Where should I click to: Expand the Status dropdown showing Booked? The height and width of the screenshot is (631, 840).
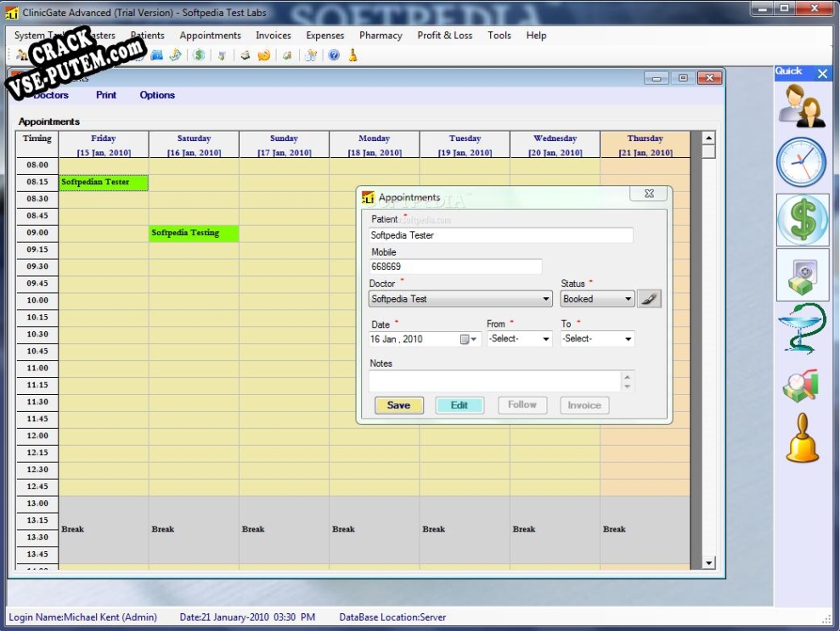pyautogui.click(x=628, y=299)
